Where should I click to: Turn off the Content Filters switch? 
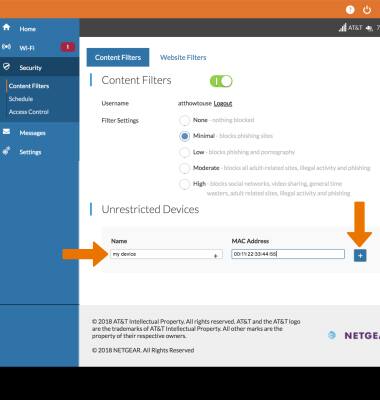click(x=221, y=81)
